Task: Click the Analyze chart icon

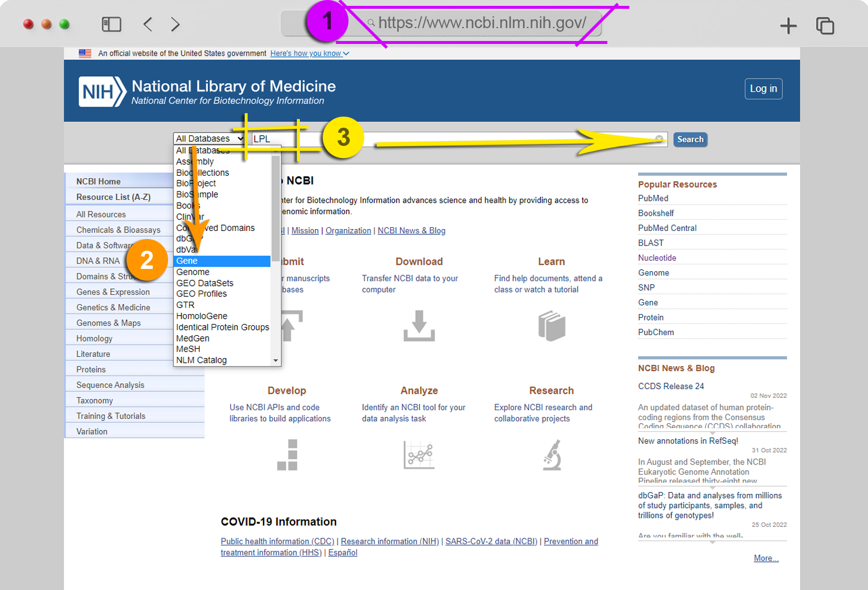Action: pos(419,455)
